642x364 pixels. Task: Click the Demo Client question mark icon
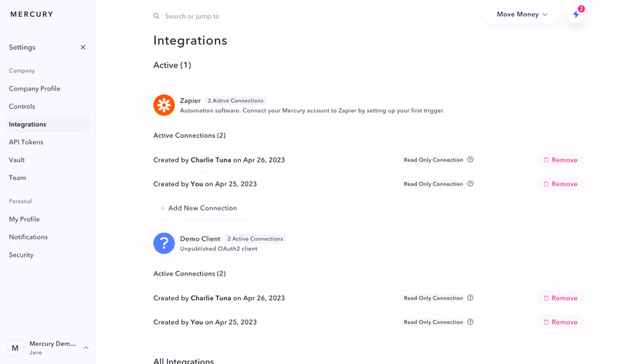pyautogui.click(x=164, y=243)
